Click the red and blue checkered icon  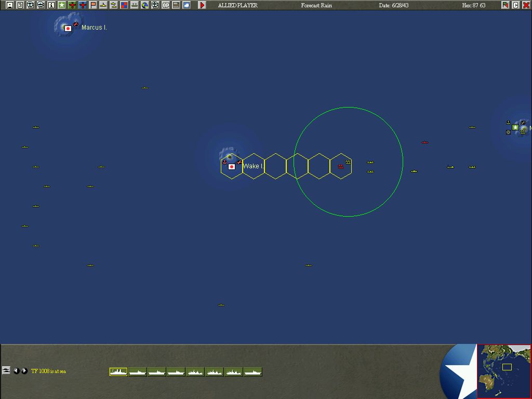(124, 5)
